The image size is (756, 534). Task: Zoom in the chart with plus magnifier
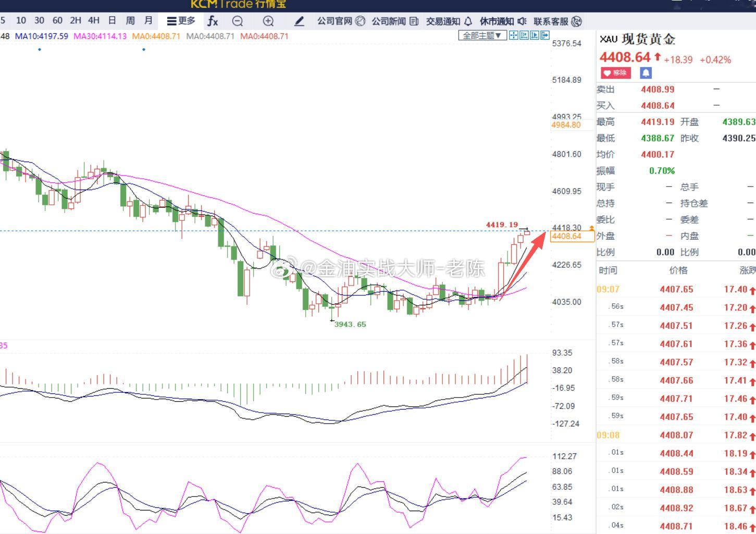point(268,21)
